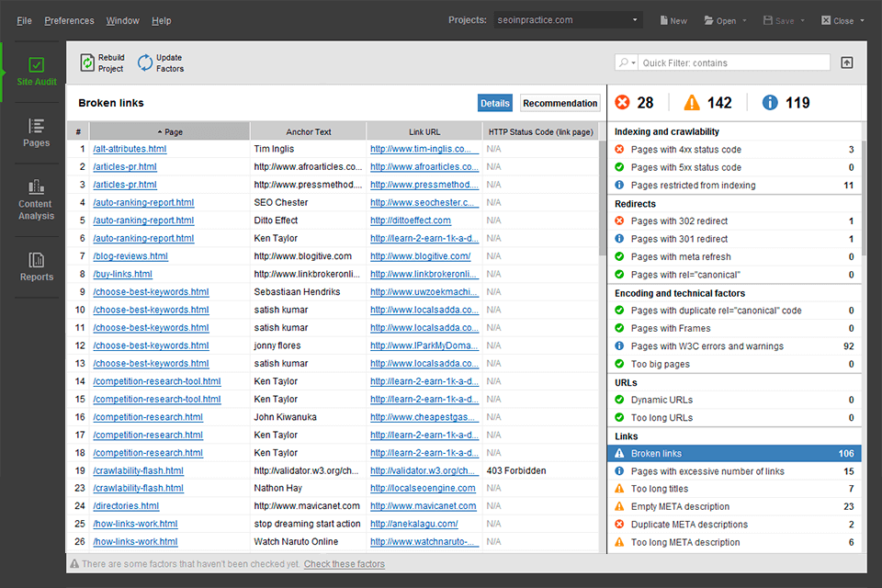Select the Empty META description factor
Image resolution: width=882 pixels, height=588 pixels.
click(x=680, y=506)
